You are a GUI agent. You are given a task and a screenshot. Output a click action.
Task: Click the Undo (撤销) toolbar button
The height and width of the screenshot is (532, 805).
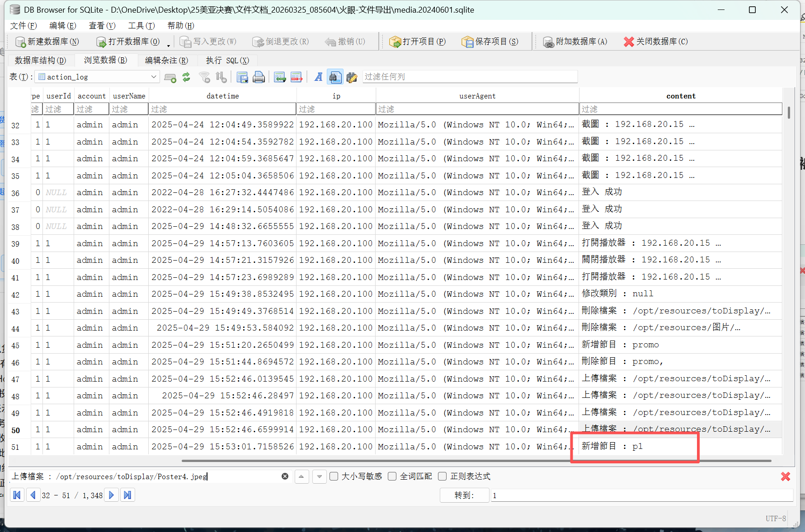click(x=345, y=42)
